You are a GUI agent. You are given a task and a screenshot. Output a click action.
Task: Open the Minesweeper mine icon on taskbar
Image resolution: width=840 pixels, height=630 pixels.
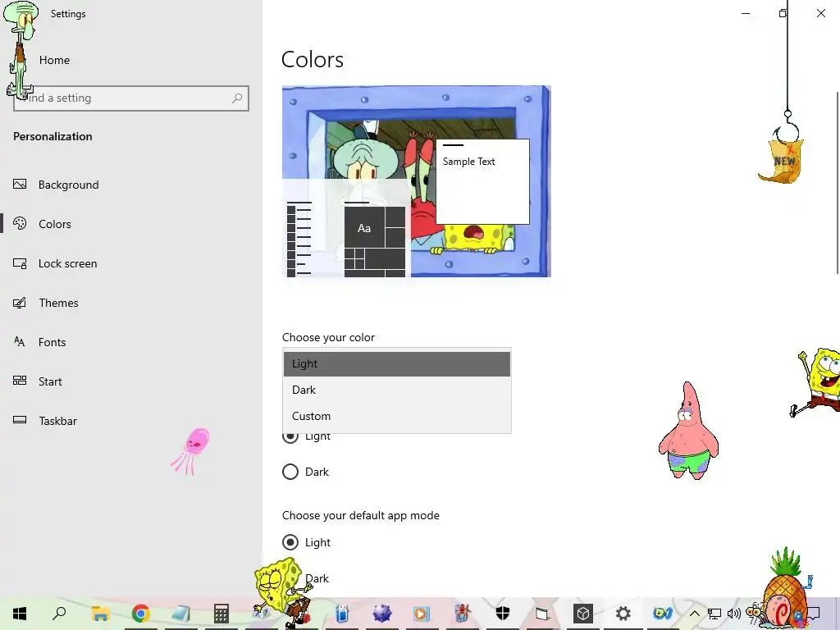point(382,614)
